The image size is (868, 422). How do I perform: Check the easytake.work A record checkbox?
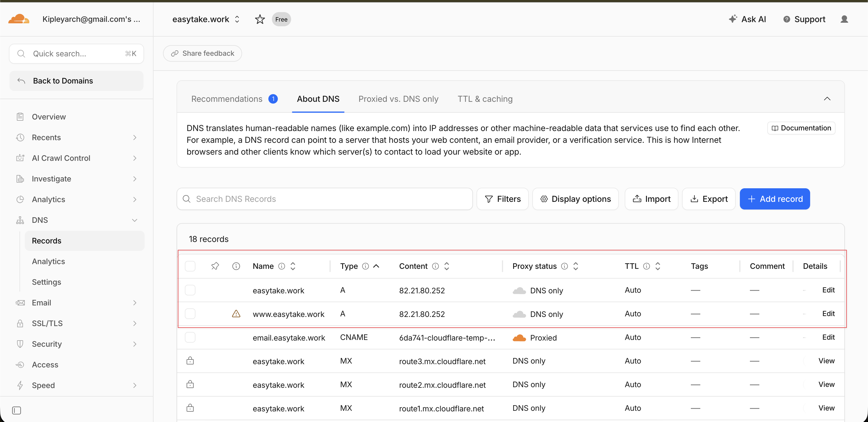click(190, 290)
